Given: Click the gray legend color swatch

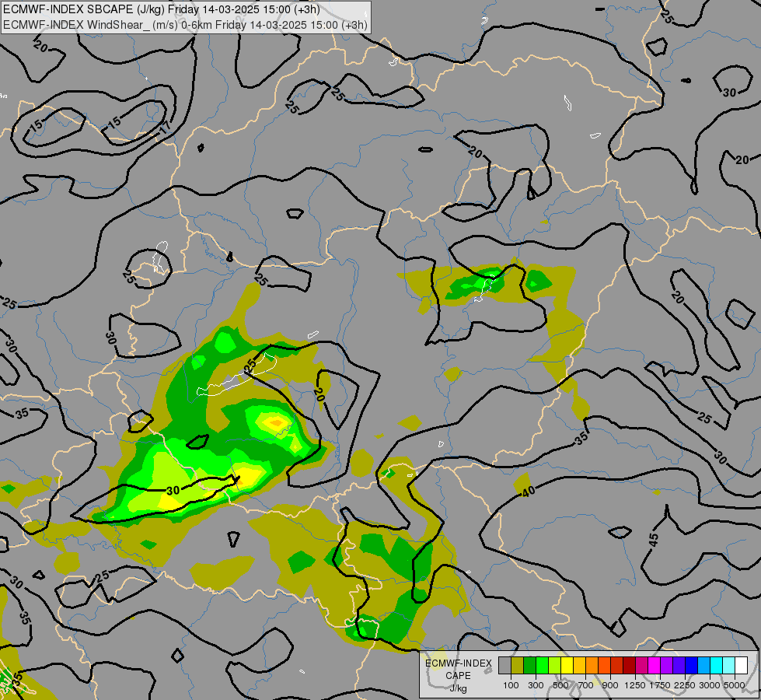Looking at the screenshot, I should click(x=504, y=666).
